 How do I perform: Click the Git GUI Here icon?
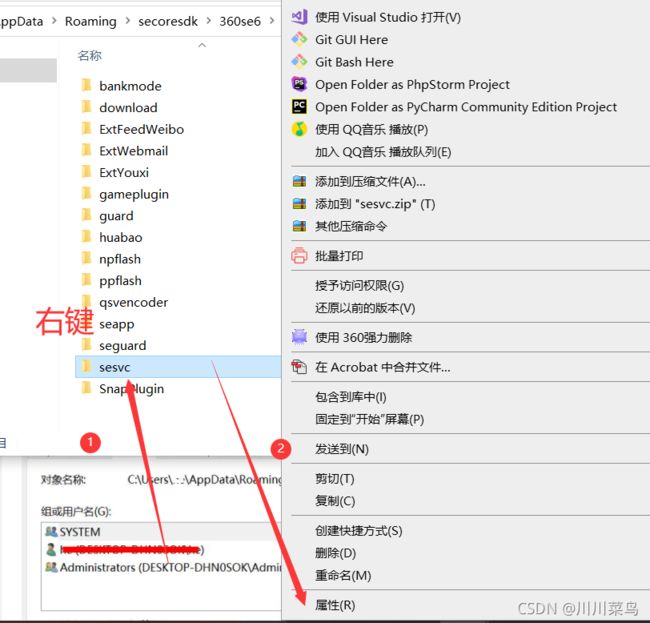coord(299,39)
